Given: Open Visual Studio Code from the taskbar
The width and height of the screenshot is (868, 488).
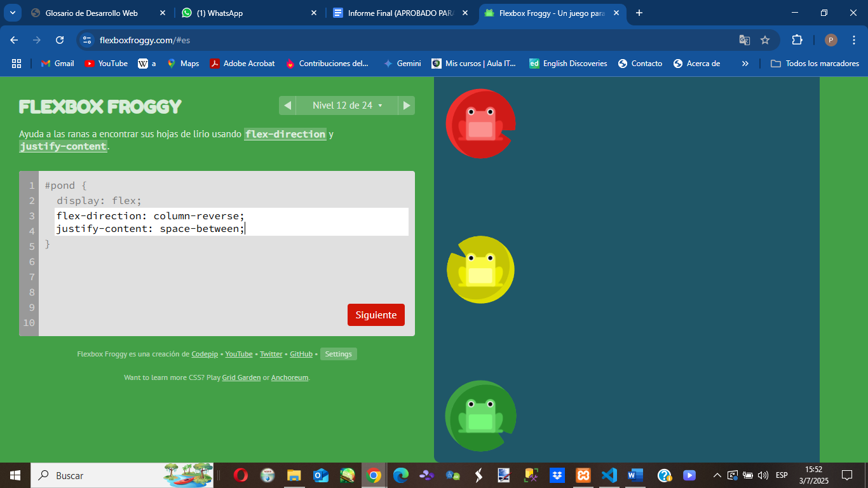Looking at the screenshot, I should pyautogui.click(x=609, y=475).
